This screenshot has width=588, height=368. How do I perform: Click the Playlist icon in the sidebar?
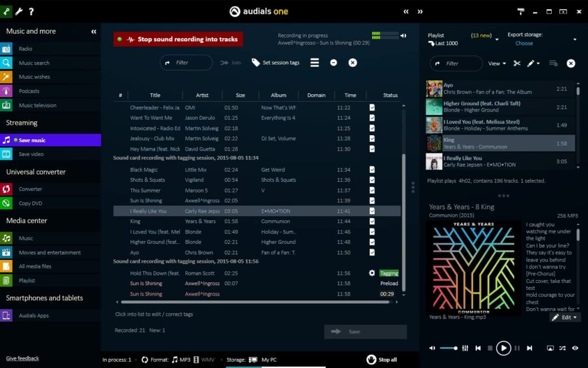(x=6, y=281)
